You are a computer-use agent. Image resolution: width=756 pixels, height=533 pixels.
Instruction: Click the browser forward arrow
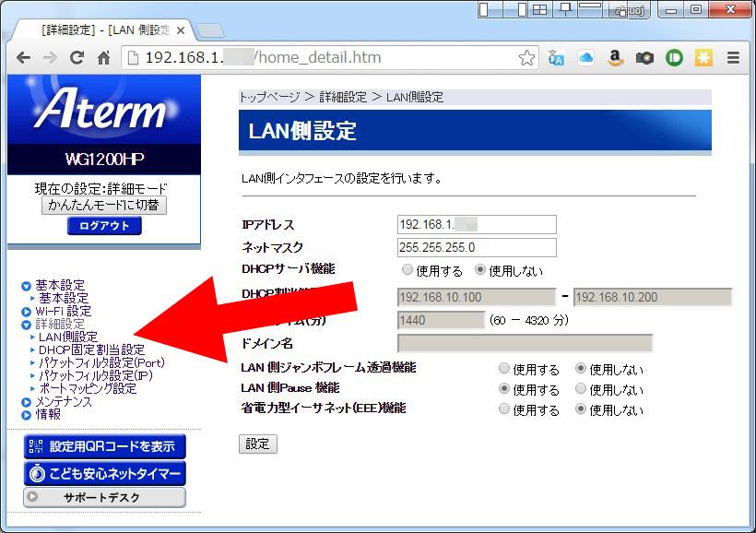50,58
